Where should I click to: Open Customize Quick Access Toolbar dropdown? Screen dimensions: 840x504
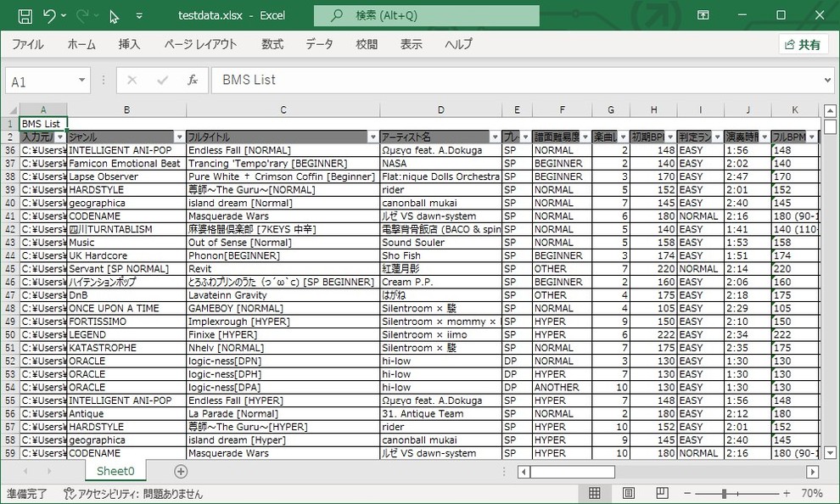point(139,16)
